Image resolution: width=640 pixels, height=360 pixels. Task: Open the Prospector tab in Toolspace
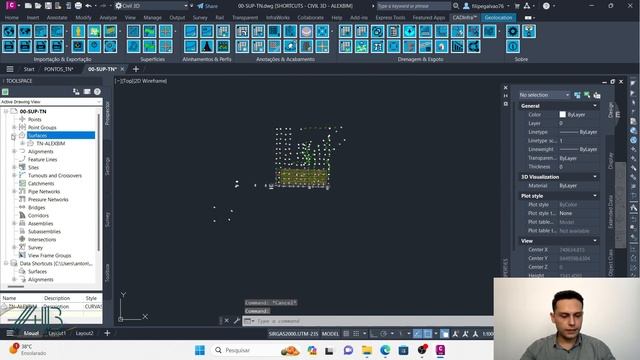click(x=107, y=113)
